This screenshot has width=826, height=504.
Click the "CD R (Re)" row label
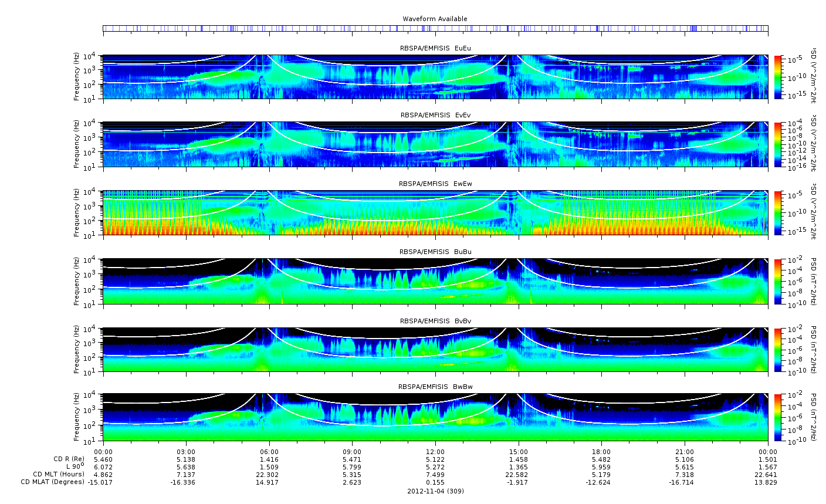pyautogui.click(x=69, y=459)
